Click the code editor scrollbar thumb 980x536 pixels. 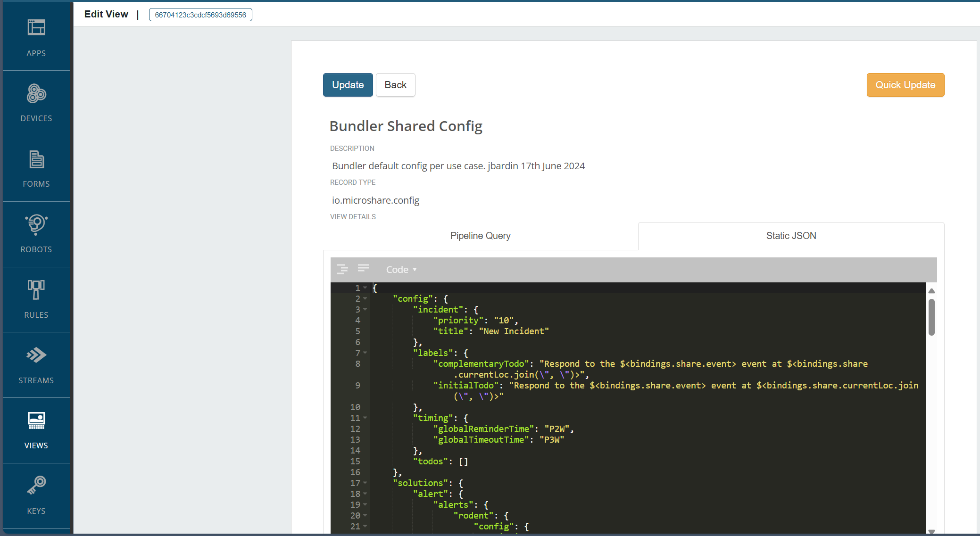click(x=931, y=317)
